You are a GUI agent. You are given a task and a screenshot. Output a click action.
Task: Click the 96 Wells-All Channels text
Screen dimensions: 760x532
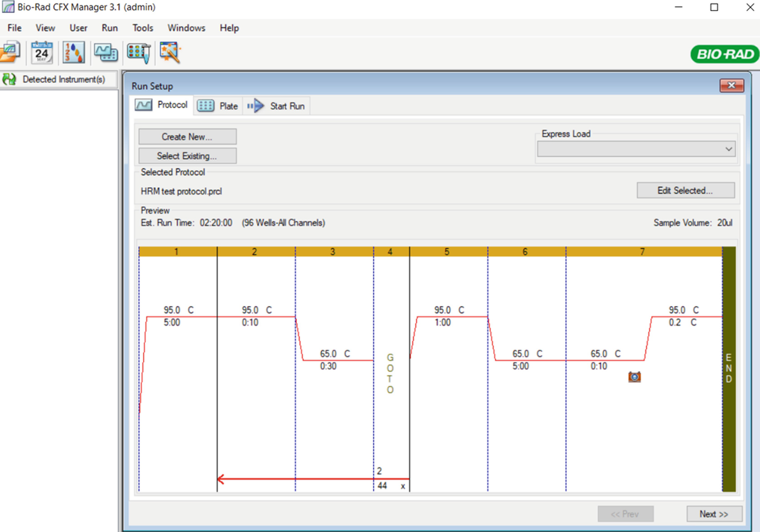pyautogui.click(x=283, y=223)
